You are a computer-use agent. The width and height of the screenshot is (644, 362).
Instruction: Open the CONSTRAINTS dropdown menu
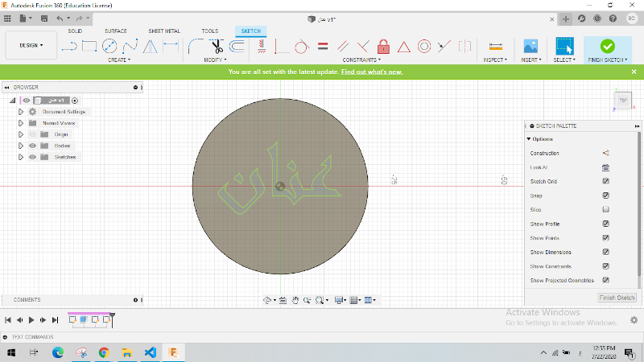pos(361,60)
